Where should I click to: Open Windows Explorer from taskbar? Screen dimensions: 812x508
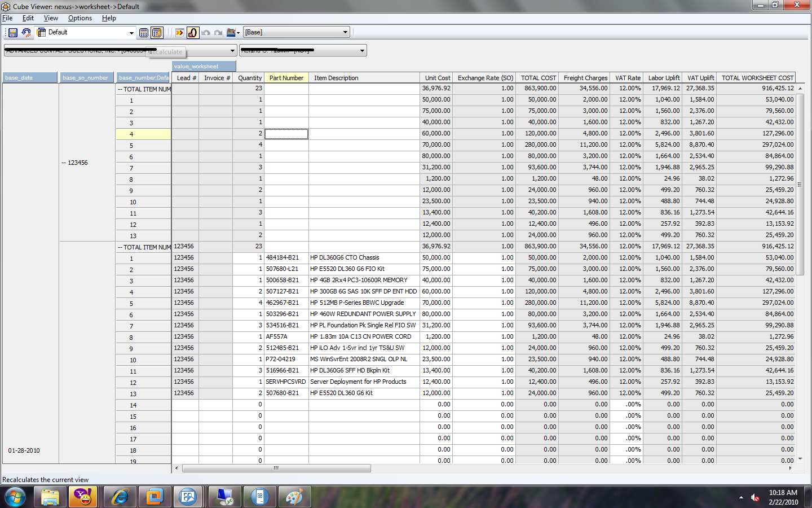pyautogui.click(x=50, y=497)
